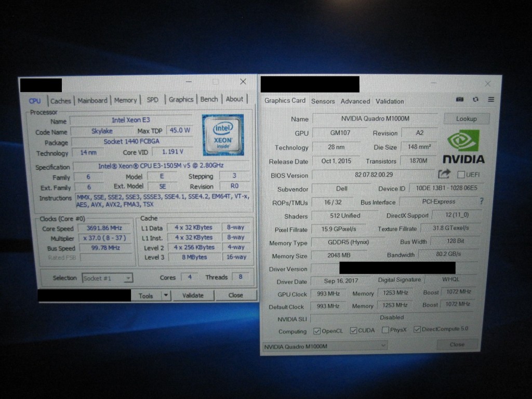Click the Core Speed value 3691.86 MHz

[104, 229]
